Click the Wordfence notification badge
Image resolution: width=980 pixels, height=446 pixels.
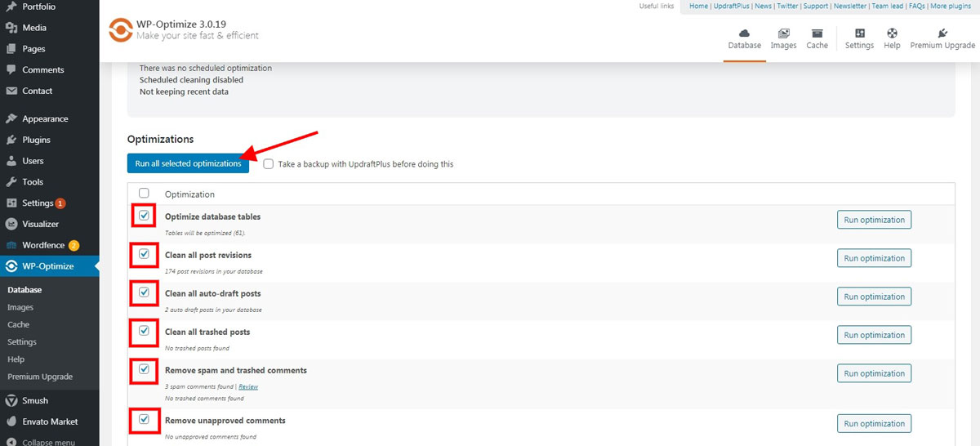pyautogui.click(x=73, y=245)
